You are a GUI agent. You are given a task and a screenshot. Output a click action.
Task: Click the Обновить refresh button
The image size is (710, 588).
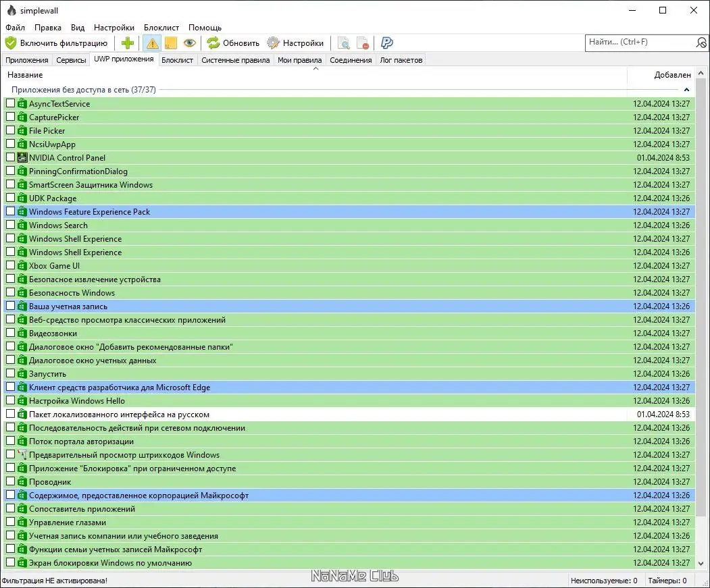[233, 43]
